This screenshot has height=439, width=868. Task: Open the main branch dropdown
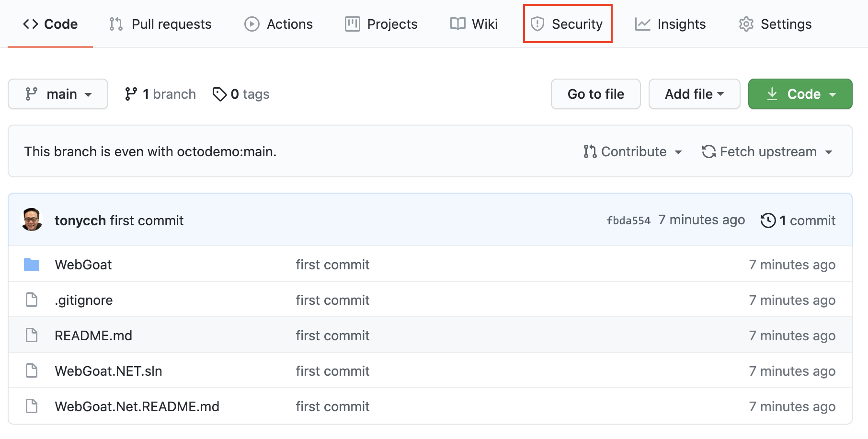pos(58,94)
